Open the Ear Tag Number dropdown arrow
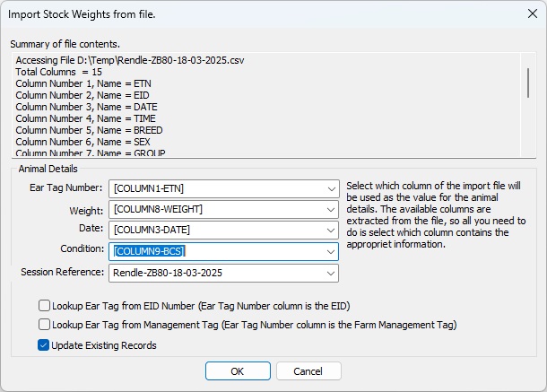The height and width of the screenshot is (392, 547). pyautogui.click(x=331, y=189)
